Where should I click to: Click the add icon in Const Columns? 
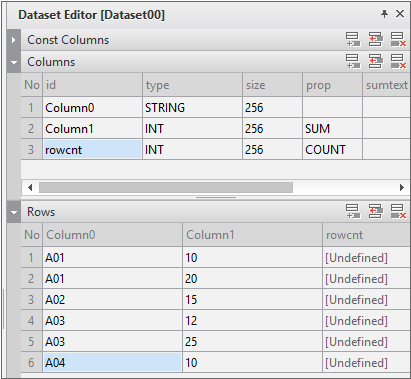[353, 40]
